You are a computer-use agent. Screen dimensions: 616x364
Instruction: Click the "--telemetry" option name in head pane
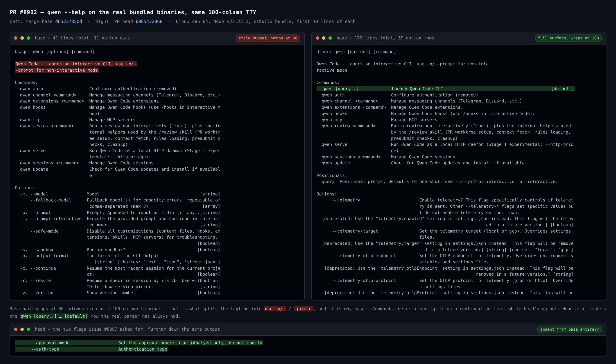tap(346, 200)
